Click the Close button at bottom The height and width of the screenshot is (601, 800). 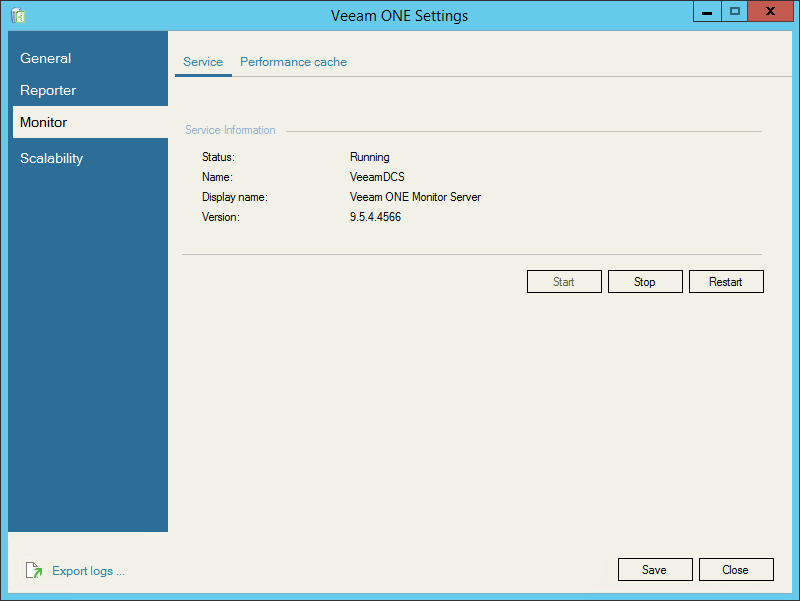(736, 569)
